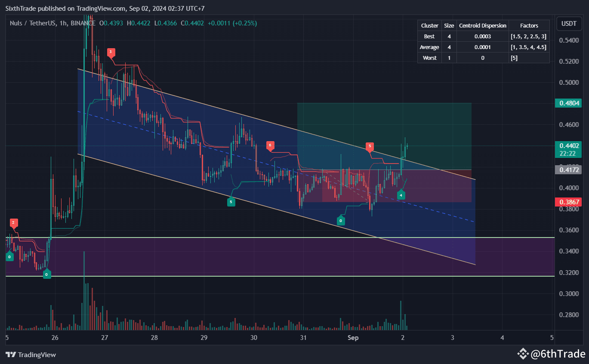Select the red marker labeled 6
Image resolution: width=589 pixels, height=364 pixels.
tap(270, 146)
